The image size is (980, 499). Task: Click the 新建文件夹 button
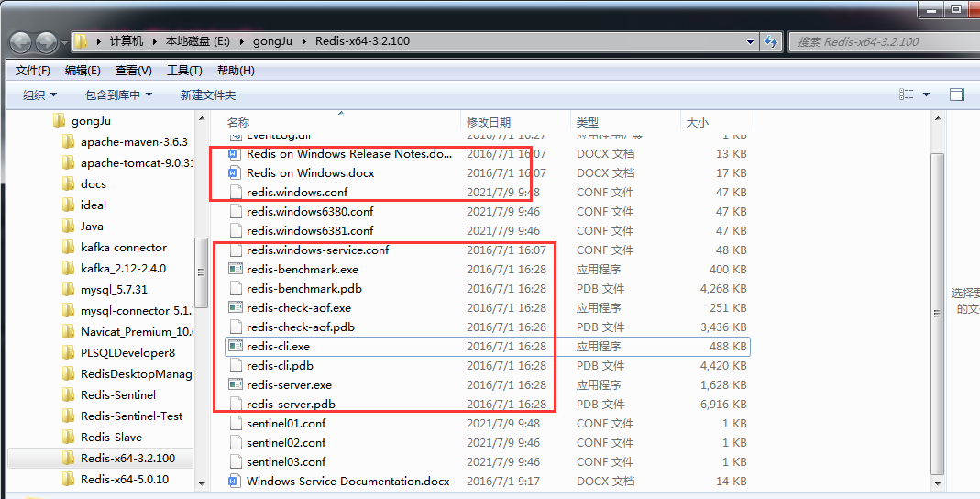tap(208, 95)
